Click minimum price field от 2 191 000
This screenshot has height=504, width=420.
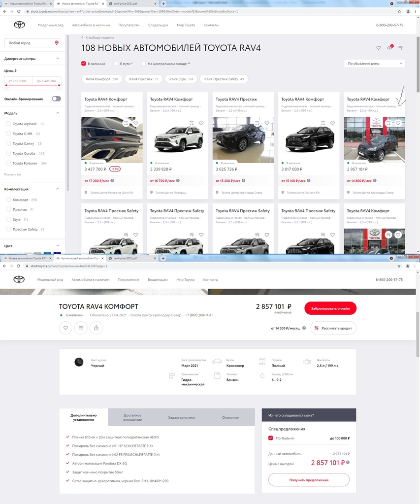[18, 81]
